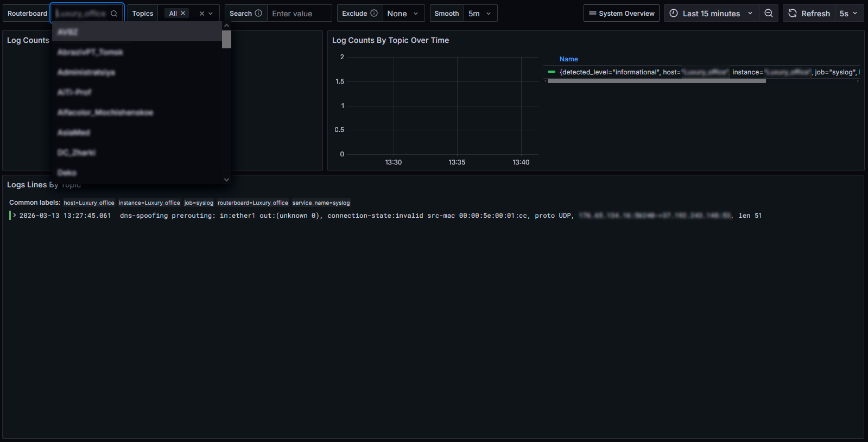The width and height of the screenshot is (868, 442).
Task: Open the time picker clock icon
Action: [x=674, y=14]
